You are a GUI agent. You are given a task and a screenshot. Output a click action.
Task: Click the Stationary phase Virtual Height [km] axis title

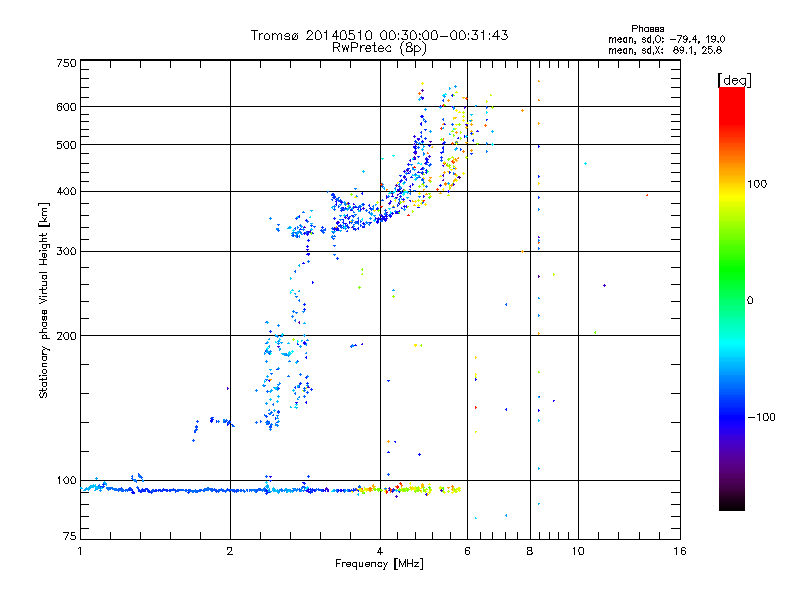click(44, 301)
